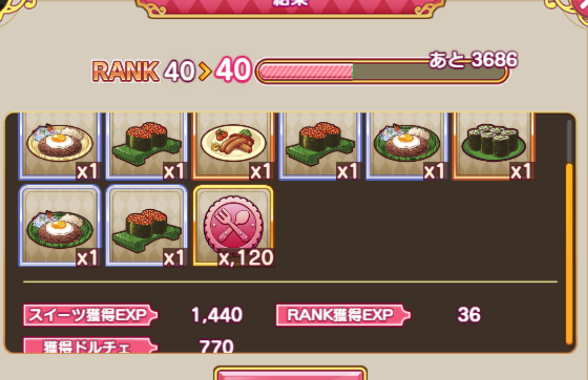Click the pink RANK experience progress bar

click(381, 71)
